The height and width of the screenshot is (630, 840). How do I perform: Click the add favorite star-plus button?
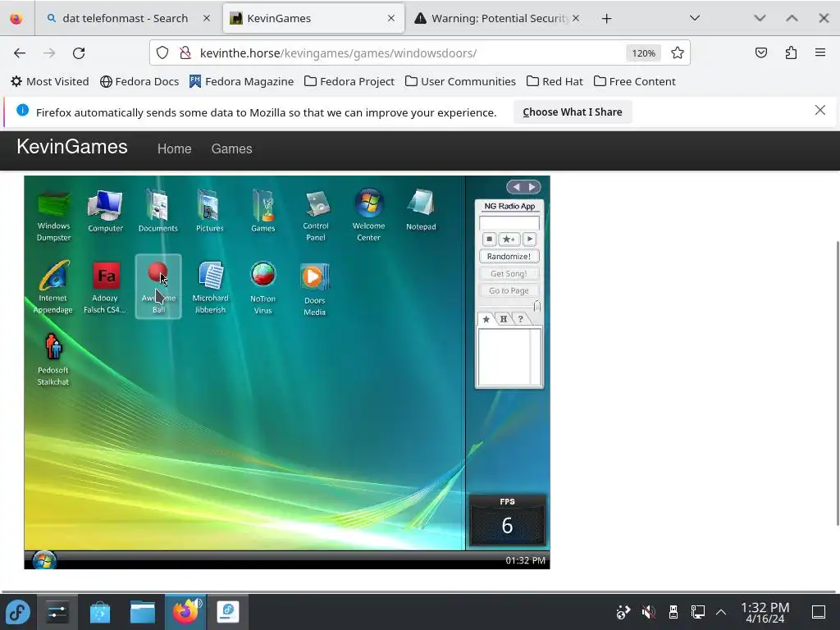point(509,239)
